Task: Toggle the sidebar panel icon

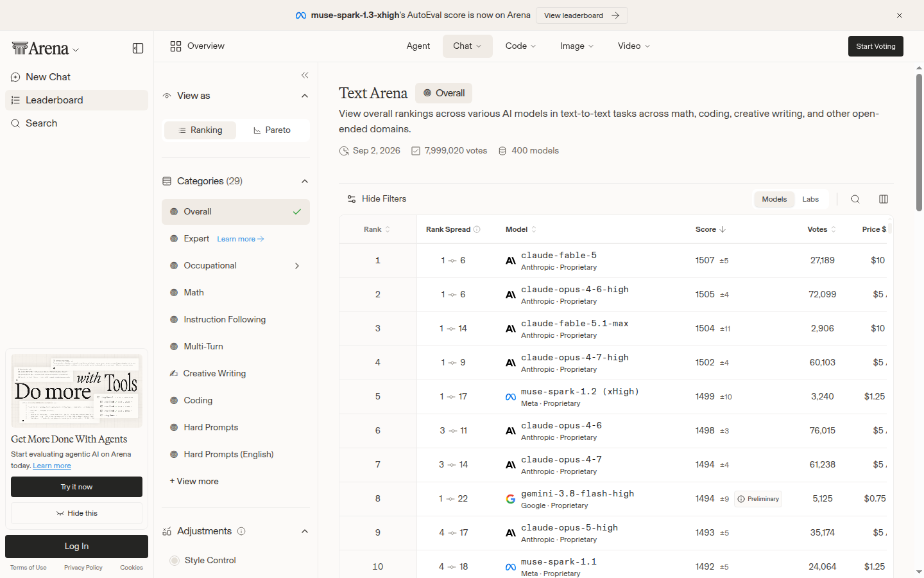Action: pos(138,48)
